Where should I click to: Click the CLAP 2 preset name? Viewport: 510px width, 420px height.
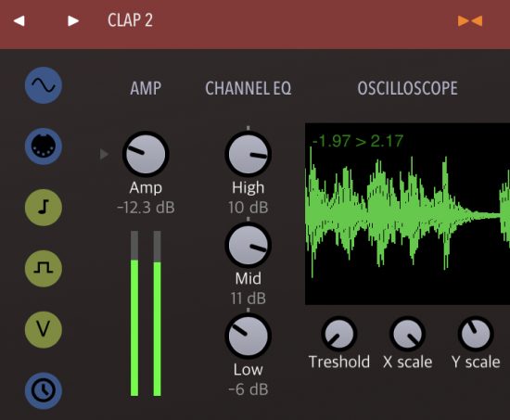130,20
